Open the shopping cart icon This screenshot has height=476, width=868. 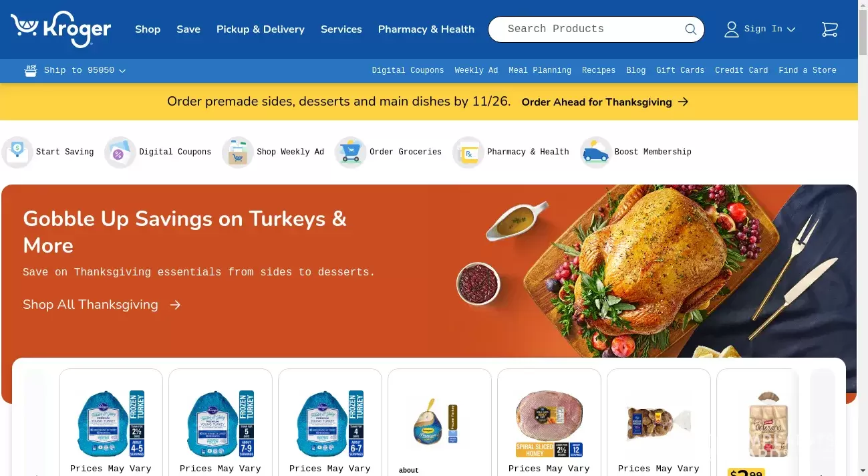pos(829,29)
